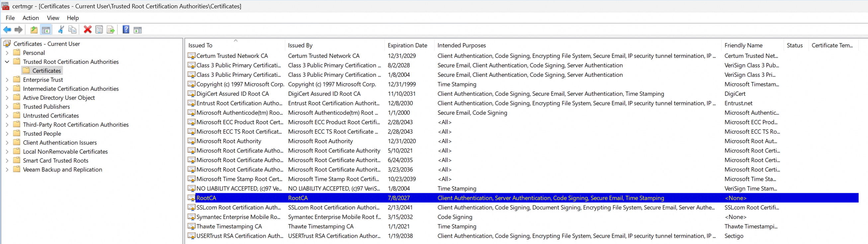The width and height of the screenshot is (868, 244).
Task: Sort by the Status column header
Action: pos(796,45)
